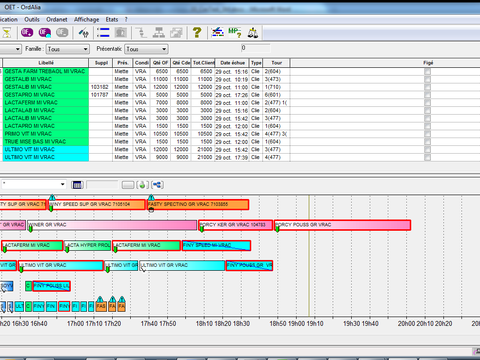Open the Outils menu
The image size is (480, 360).
pyautogui.click(x=32, y=19)
